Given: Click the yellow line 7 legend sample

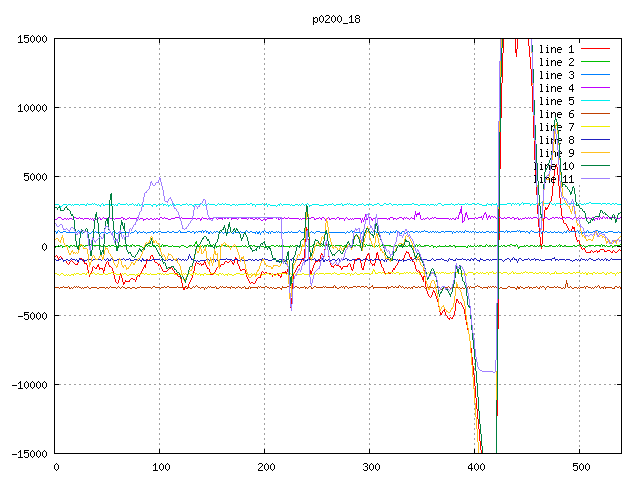Looking at the screenshot, I should pyautogui.click(x=595, y=127).
